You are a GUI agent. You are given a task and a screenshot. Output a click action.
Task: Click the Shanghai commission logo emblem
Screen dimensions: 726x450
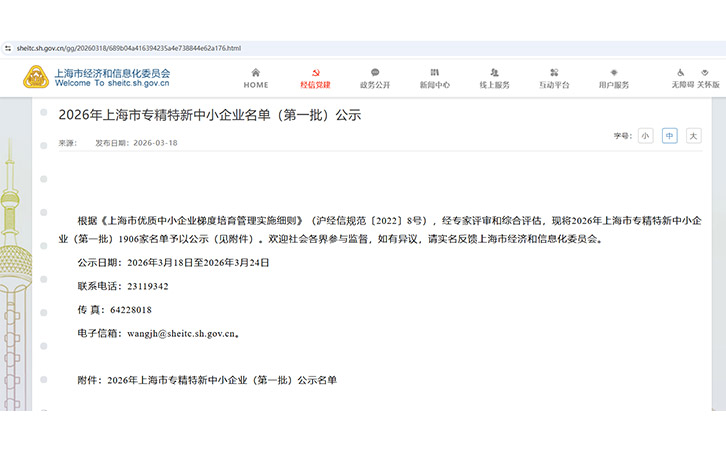(x=37, y=78)
